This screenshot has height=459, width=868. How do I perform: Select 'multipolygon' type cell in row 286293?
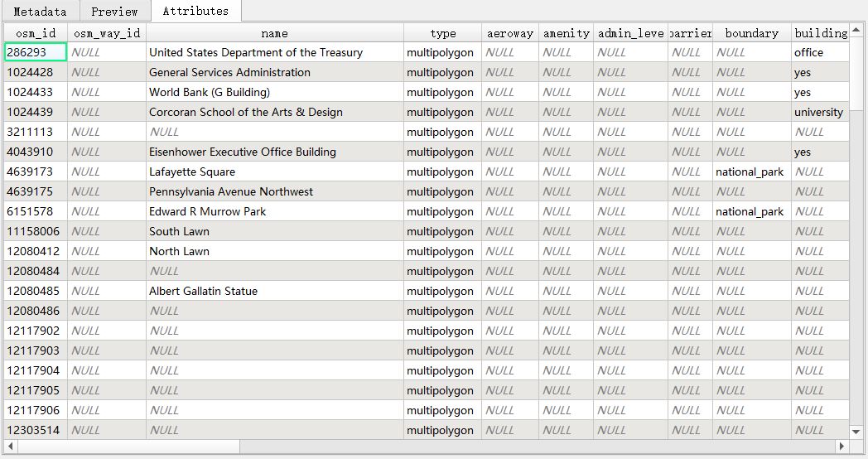pos(443,52)
